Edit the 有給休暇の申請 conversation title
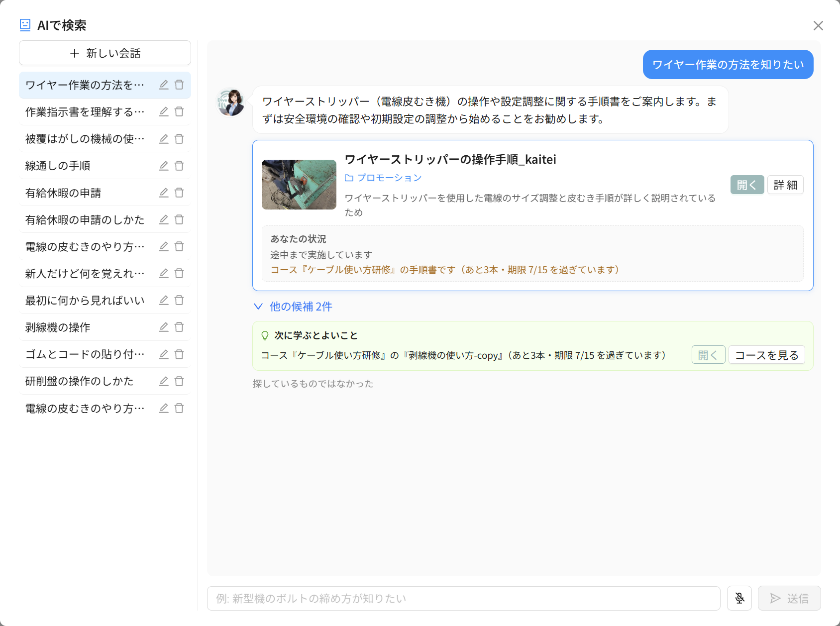The image size is (840, 626). tap(164, 193)
